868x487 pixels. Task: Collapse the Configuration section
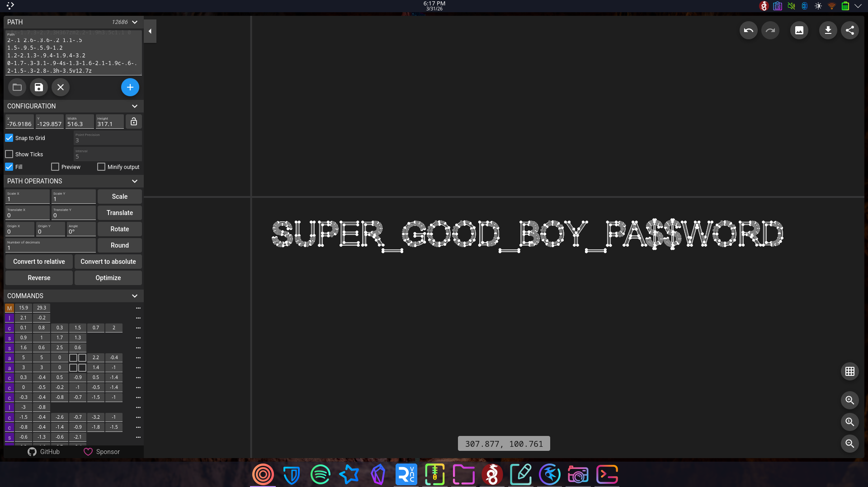pyautogui.click(x=135, y=106)
